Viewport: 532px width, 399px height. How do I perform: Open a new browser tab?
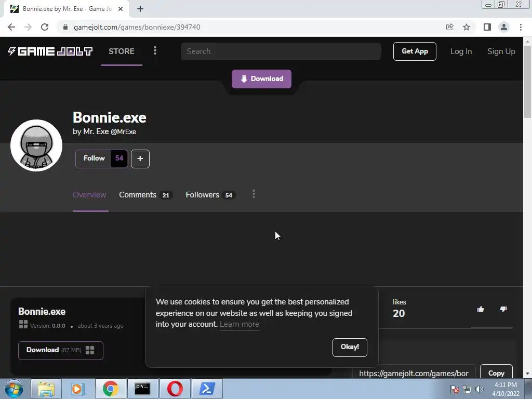[140, 9]
